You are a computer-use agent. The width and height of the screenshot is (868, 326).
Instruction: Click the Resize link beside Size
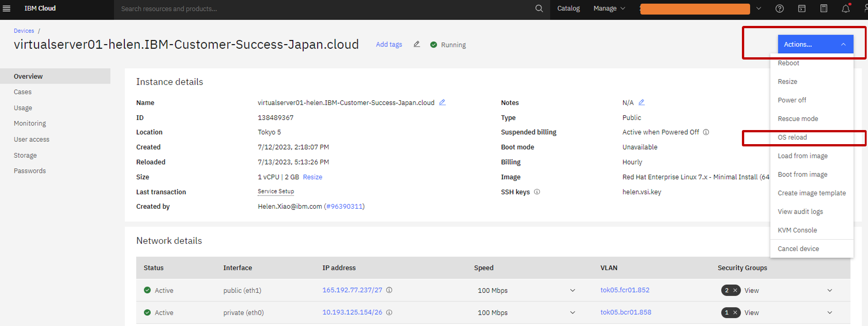[312, 177]
